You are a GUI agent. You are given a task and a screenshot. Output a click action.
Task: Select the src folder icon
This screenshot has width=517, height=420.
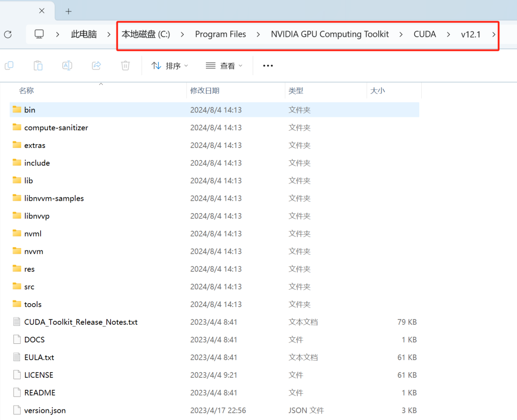tap(17, 286)
